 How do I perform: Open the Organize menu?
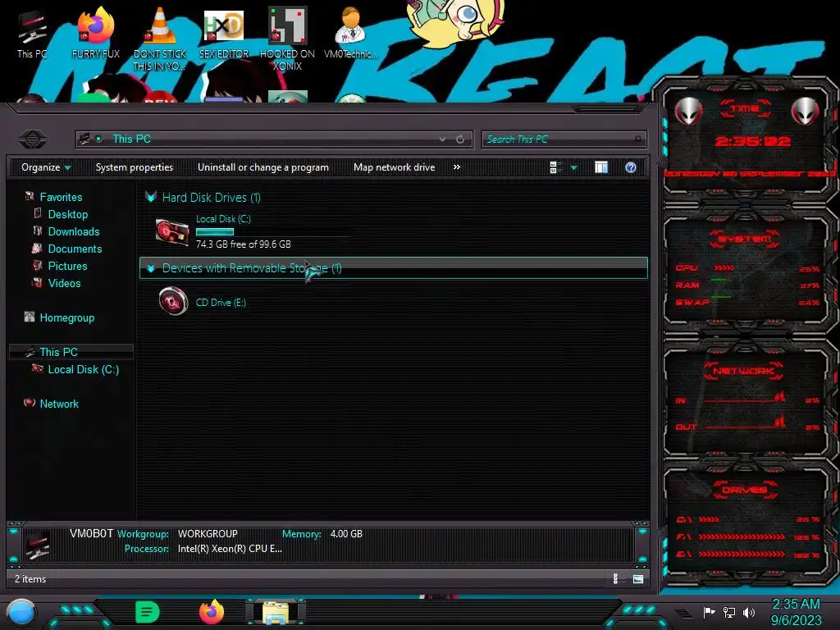pyautogui.click(x=46, y=167)
